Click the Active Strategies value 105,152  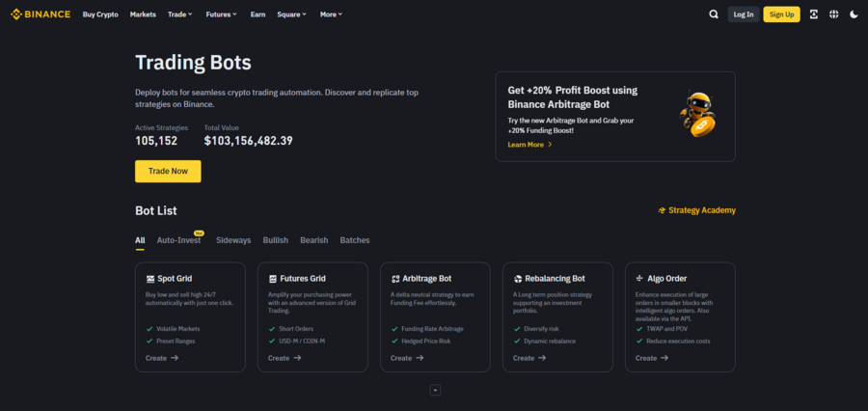click(x=156, y=141)
